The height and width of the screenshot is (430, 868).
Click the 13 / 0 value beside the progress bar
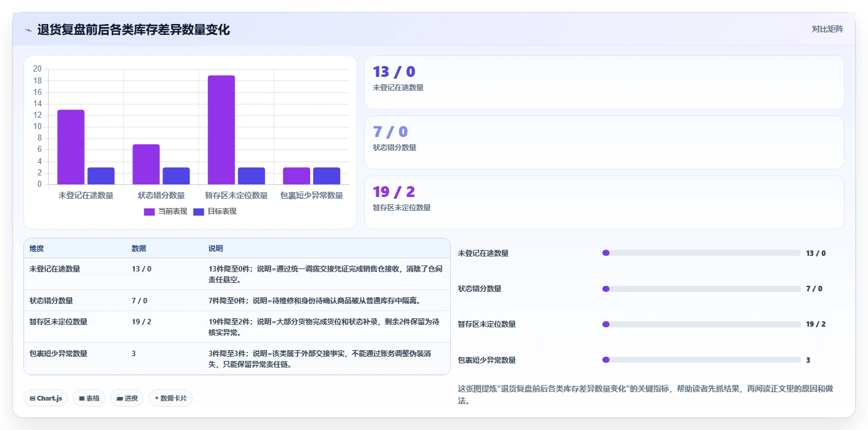[x=816, y=253]
